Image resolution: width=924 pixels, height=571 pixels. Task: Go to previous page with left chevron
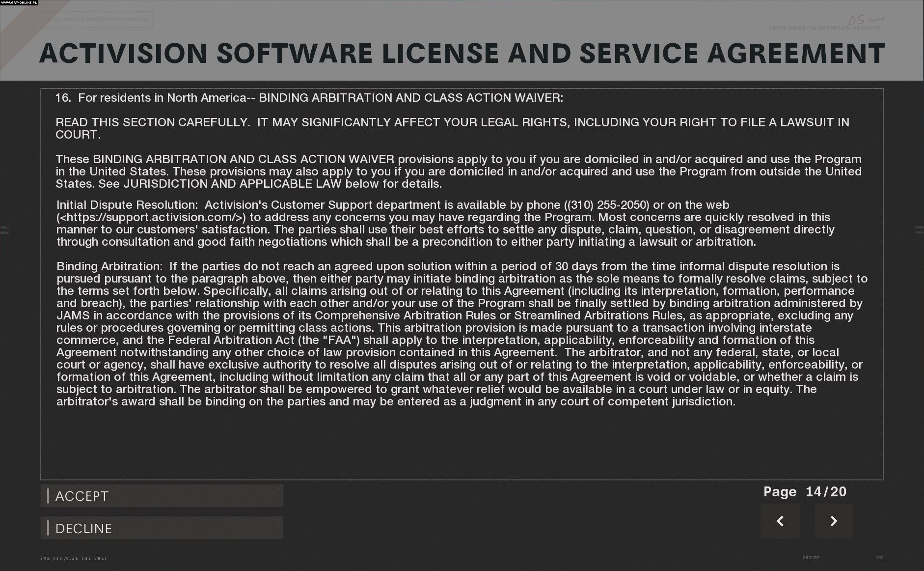pos(780,521)
